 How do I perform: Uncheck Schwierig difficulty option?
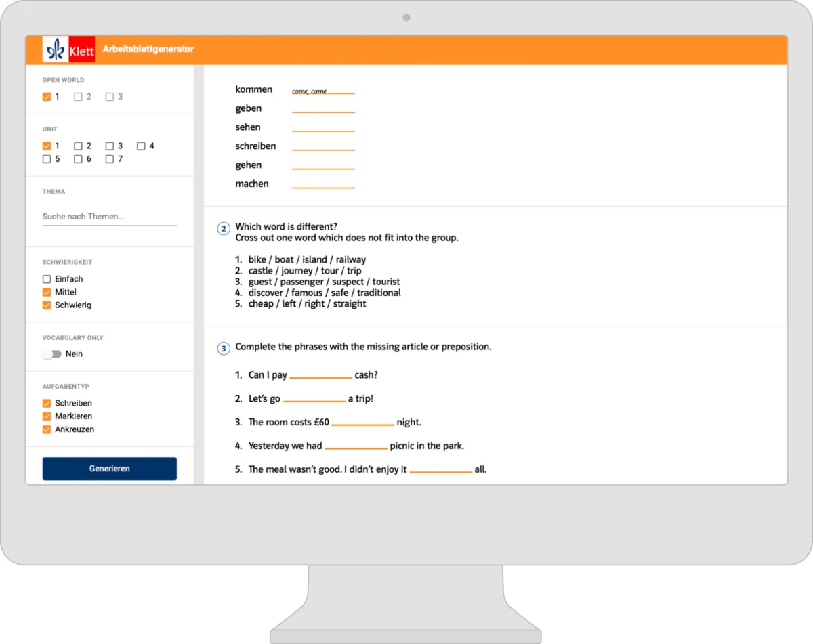pyautogui.click(x=47, y=305)
